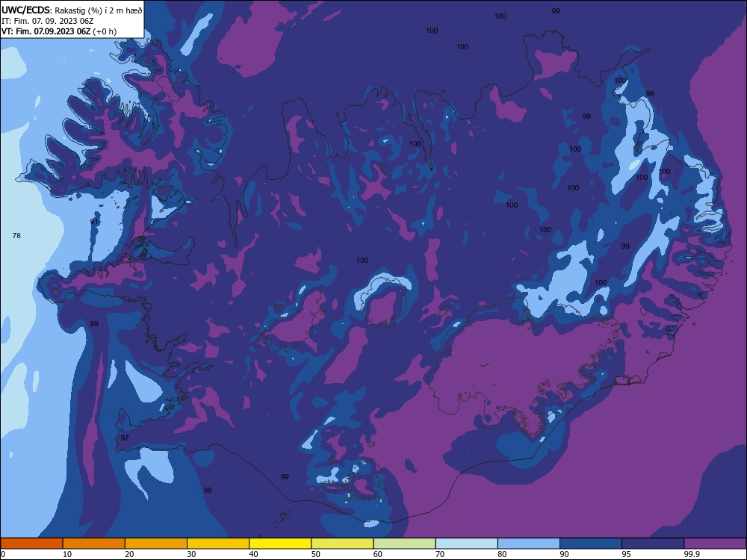The width and height of the screenshot is (747, 560).
Task: Click the legend scale label '30'
Action: (191, 554)
